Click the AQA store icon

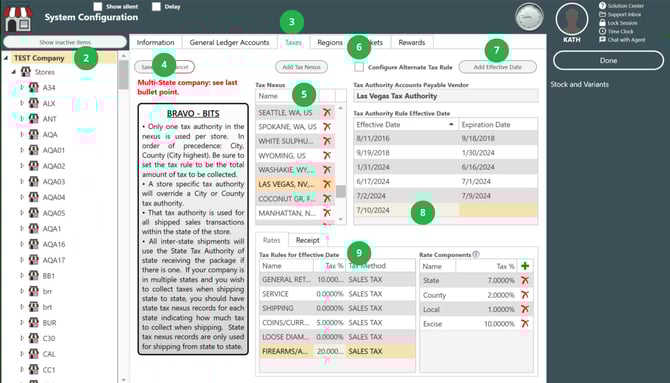[x=34, y=134]
